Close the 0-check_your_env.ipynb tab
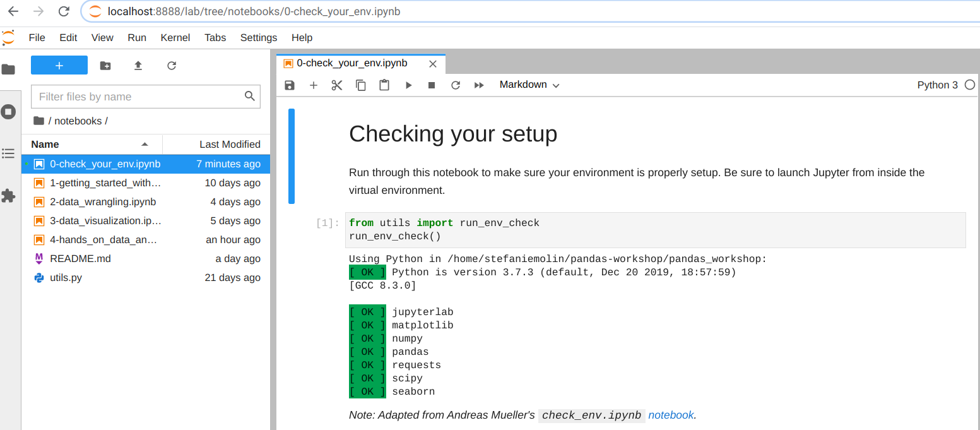The height and width of the screenshot is (430, 980). point(433,64)
